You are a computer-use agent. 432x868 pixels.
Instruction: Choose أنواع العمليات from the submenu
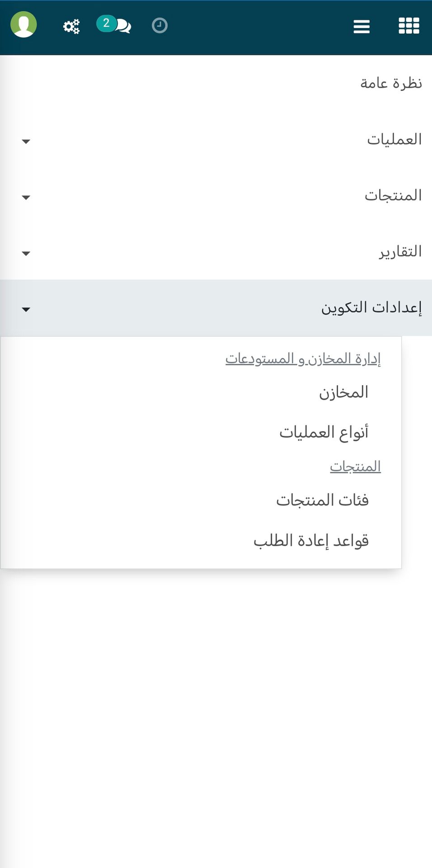point(324,432)
